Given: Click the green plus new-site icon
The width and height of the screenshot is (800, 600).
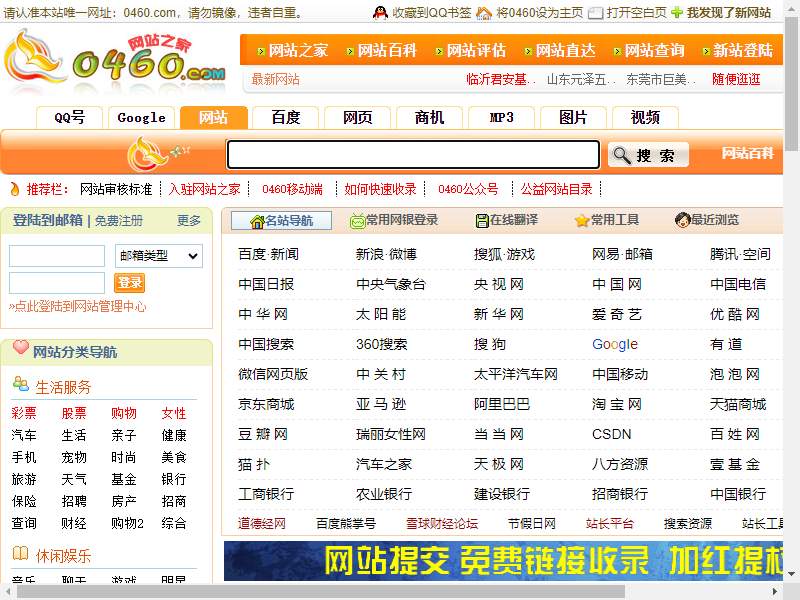Looking at the screenshot, I should (x=677, y=12).
